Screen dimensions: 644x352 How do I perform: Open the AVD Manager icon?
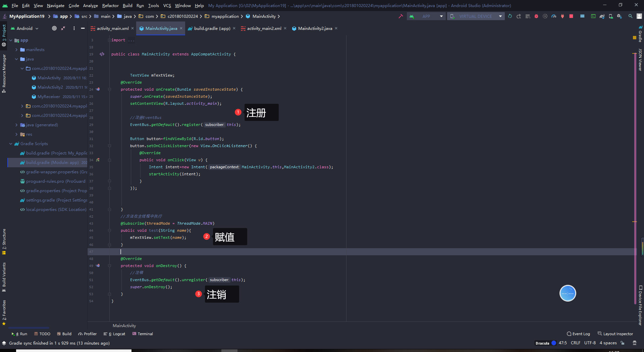(x=611, y=16)
